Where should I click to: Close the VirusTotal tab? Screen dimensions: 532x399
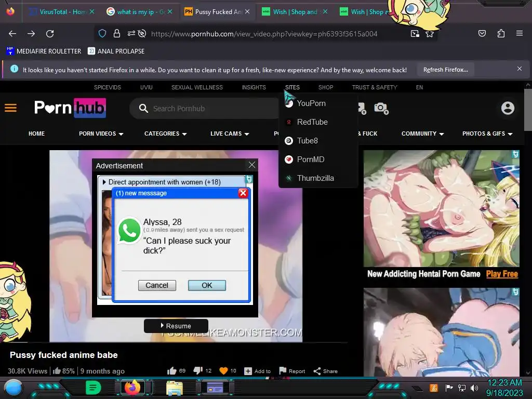[x=92, y=11]
